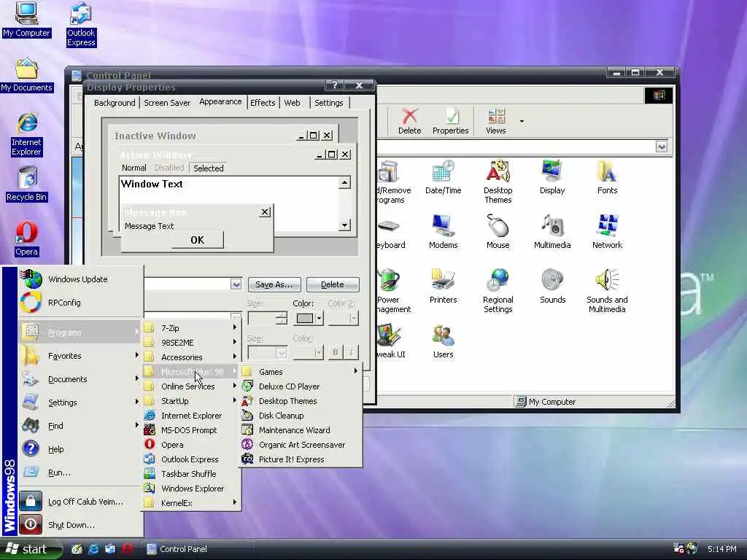Open the Users control panel icon
Image resolution: width=747 pixels, height=560 pixels.
pos(443,341)
